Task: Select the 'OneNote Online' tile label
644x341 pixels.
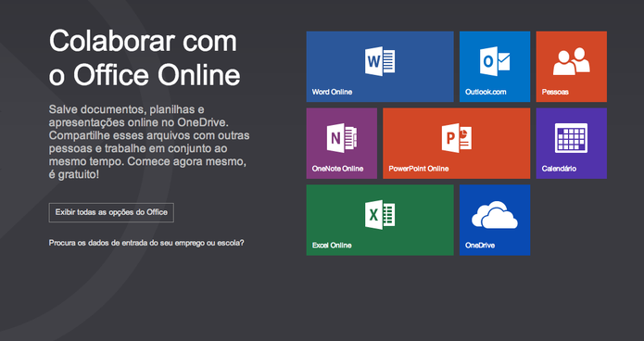Action: click(x=337, y=169)
